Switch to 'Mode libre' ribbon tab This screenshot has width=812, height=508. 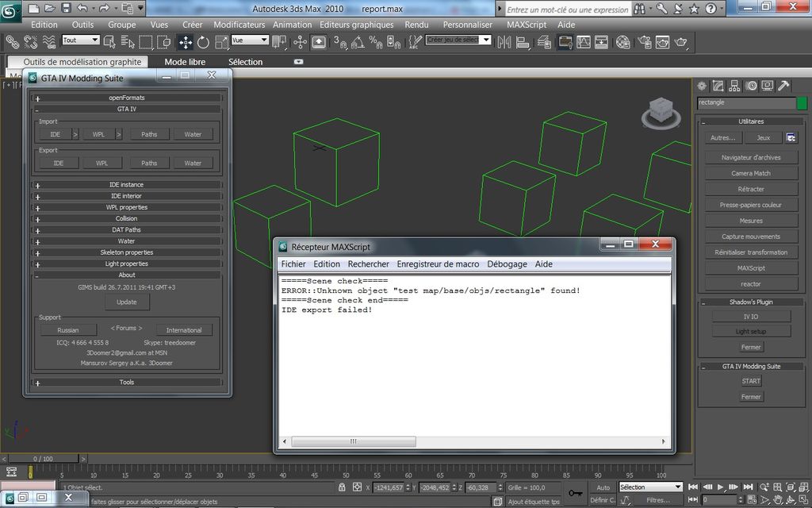185,62
